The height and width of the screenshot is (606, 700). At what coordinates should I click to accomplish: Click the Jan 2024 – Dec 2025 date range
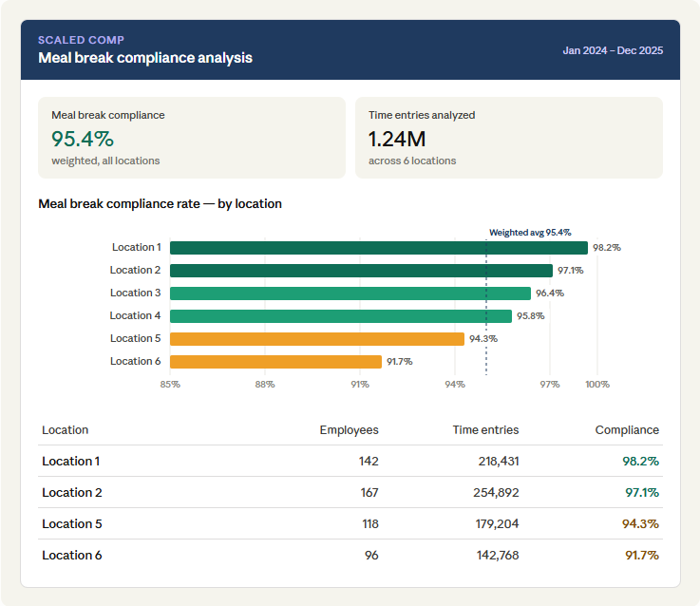point(613,50)
